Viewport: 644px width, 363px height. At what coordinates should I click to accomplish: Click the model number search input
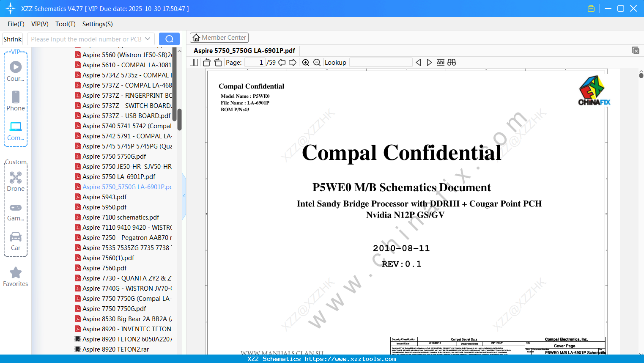click(87, 39)
